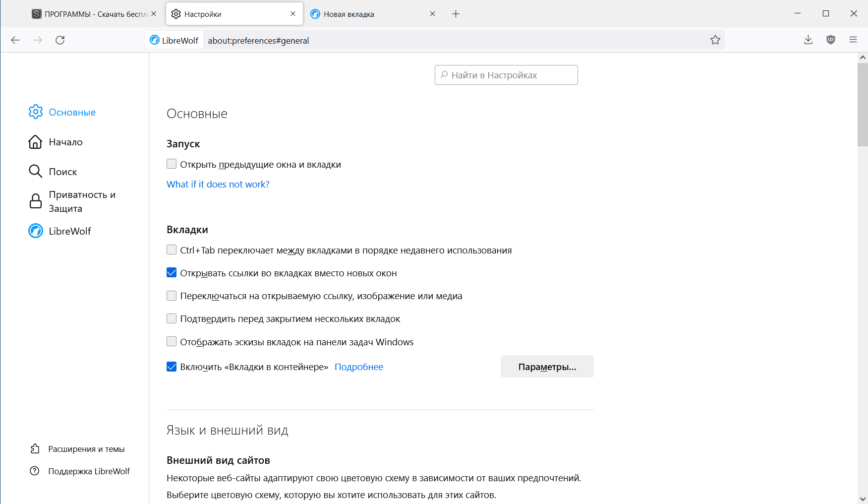The height and width of the screenshot is (504, 868).
Task: Click the "Найти в Настройках" search field
Action: (x=506, y=75)
